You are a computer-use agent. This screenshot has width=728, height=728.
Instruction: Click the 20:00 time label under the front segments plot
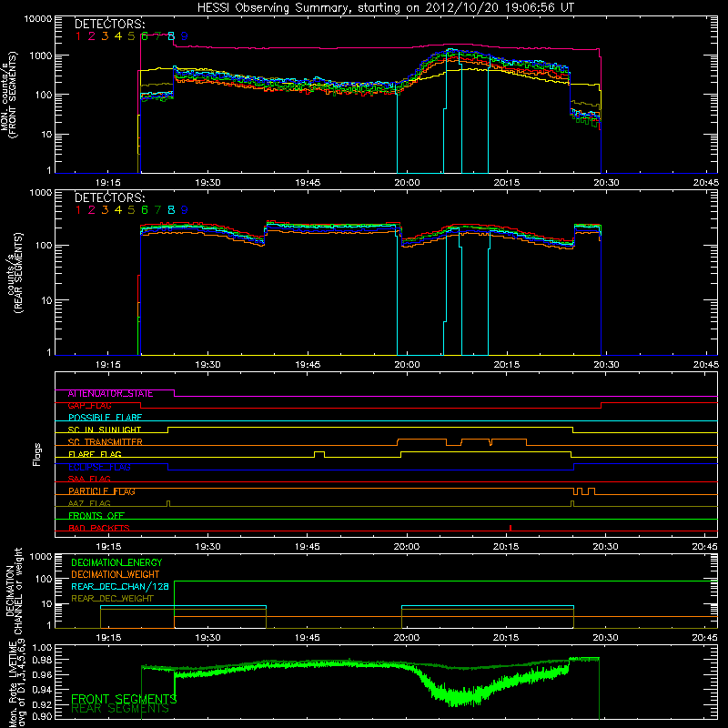[x=407, y=183]
